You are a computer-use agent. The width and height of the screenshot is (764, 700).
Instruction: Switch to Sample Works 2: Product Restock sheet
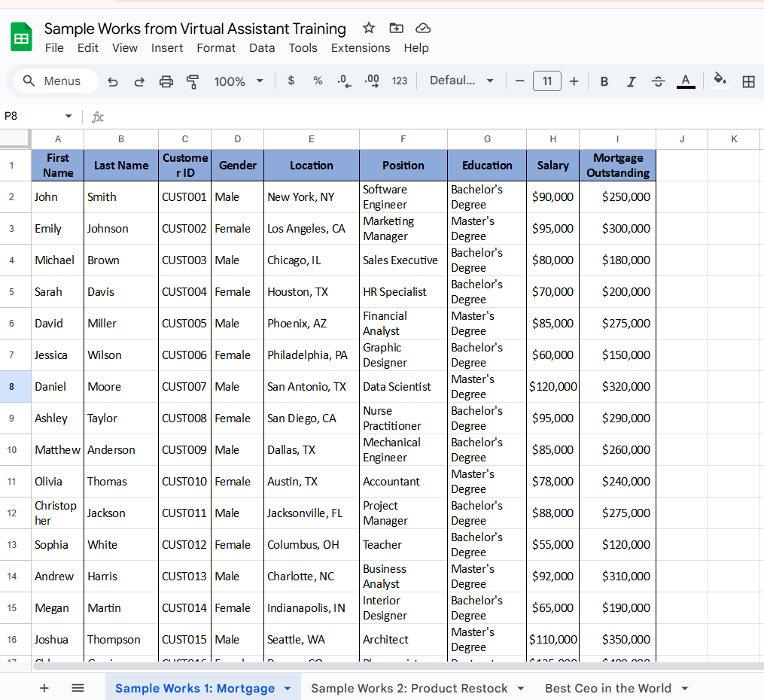[x=409, y=688]
